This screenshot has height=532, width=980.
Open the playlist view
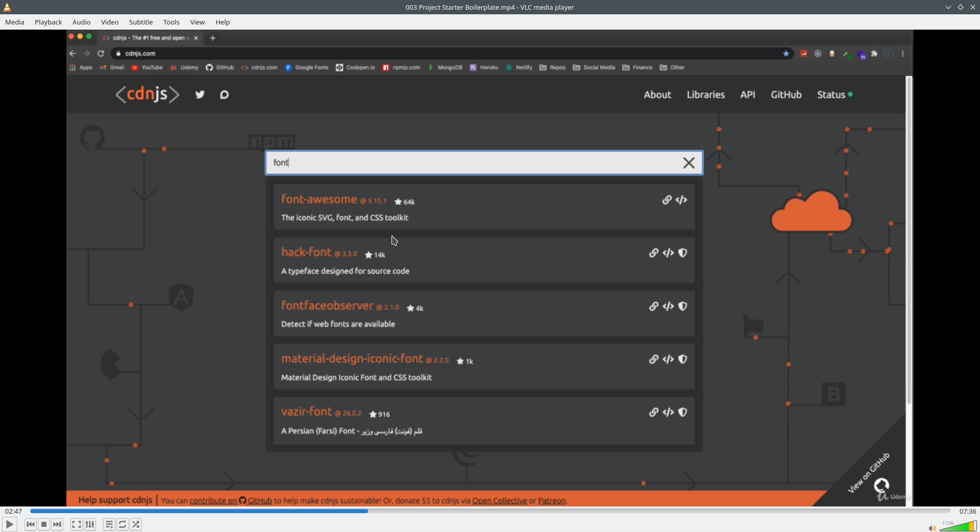point(109,524)
